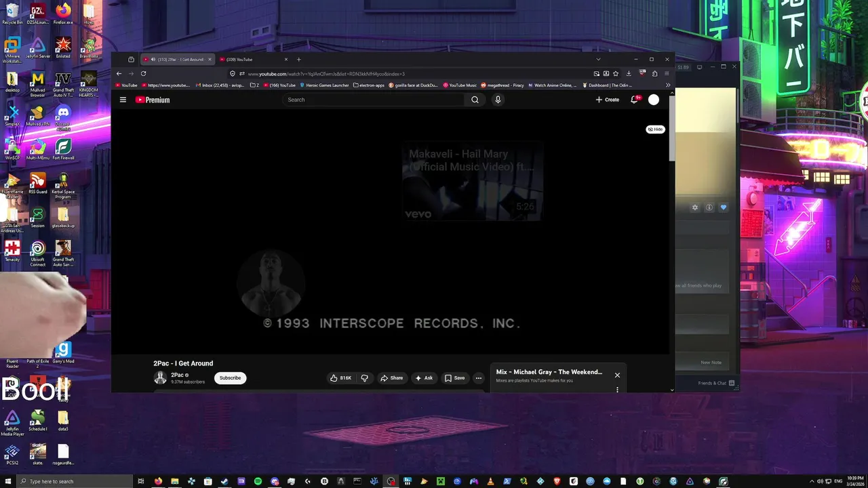Switch to the 2Pac I Get Around tab
This screenshot has width=868, height=488.
tap(177, 60)
